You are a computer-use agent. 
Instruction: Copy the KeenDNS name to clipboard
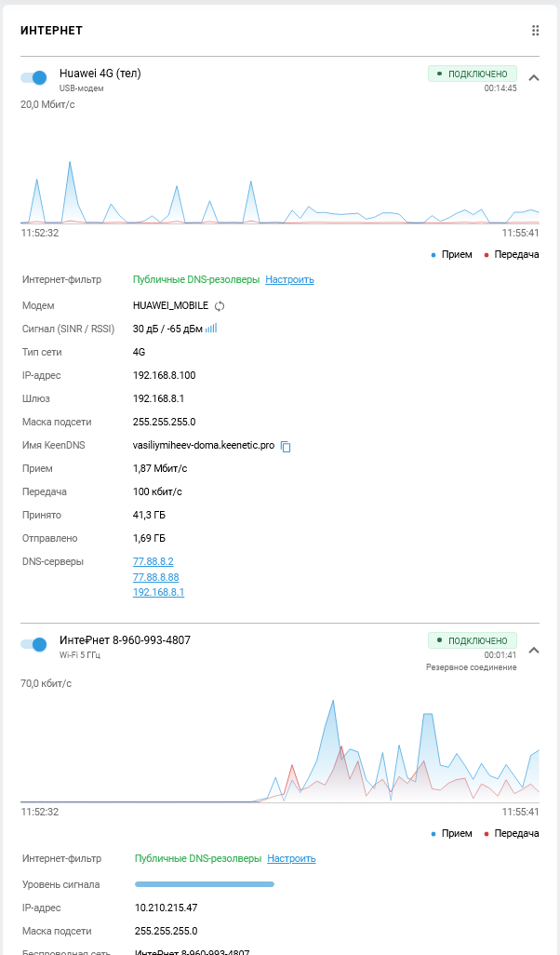286,447
